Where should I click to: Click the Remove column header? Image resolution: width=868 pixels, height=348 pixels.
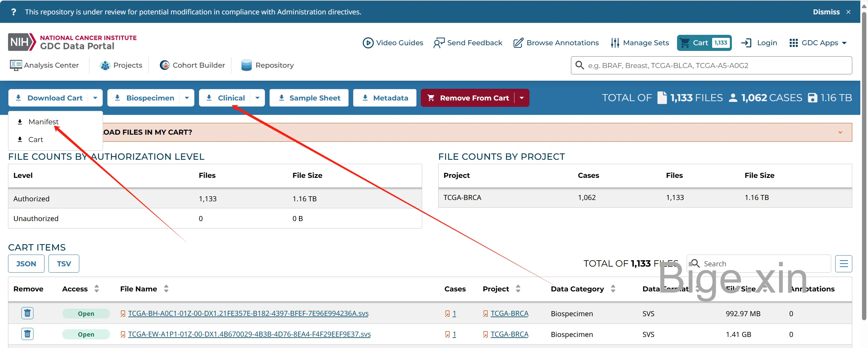pyautogui.click(x=28, y=289)
